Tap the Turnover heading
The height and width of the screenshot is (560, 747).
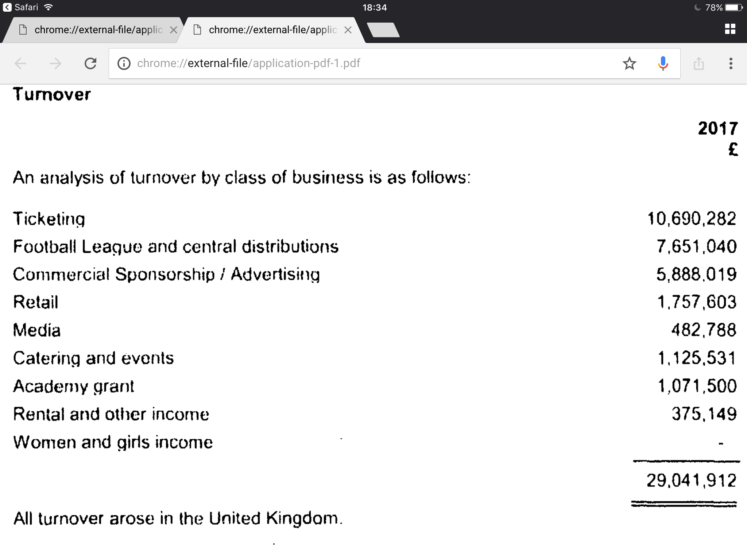[52, 94]
